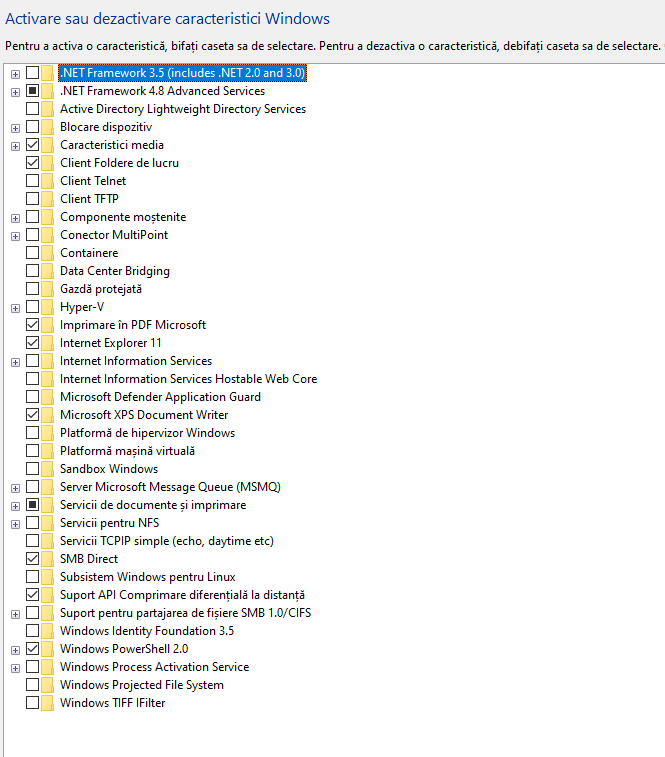This screenshot has height=757, width=665.
Task: Click the folder icon beside Blocare dispozitiv
Action: 47,127
